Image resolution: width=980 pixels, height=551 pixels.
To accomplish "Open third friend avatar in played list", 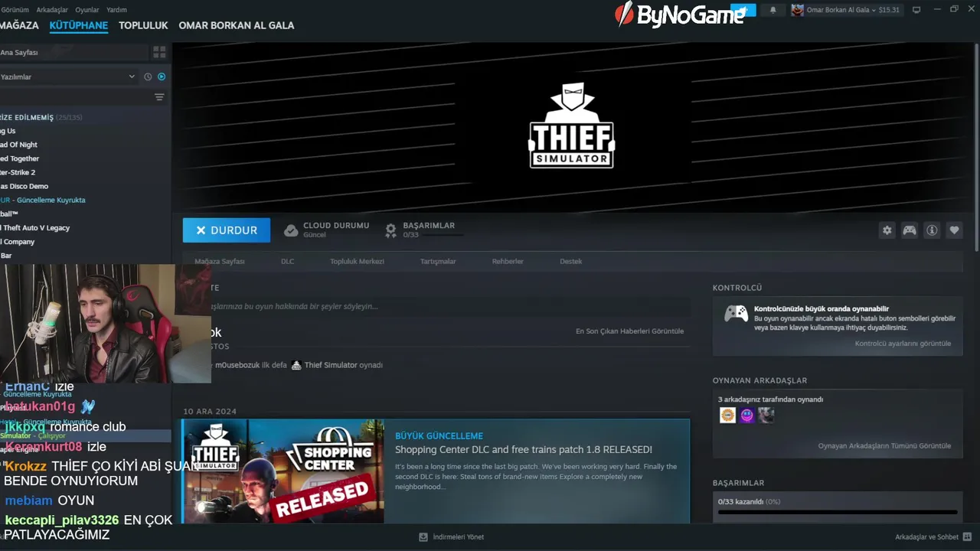I will (766, 416).
